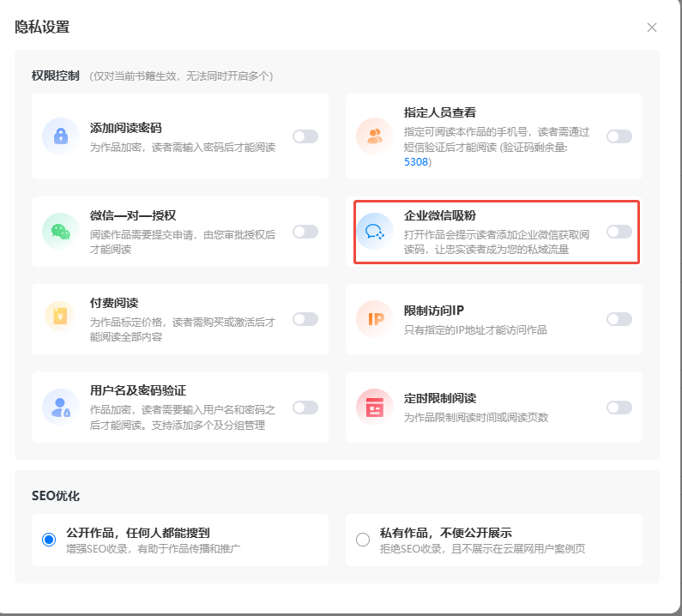The width and height of the screenshot is (682, 616).
Task: Enable the 添加阅读密码 toggle
Action: point(305,136)
